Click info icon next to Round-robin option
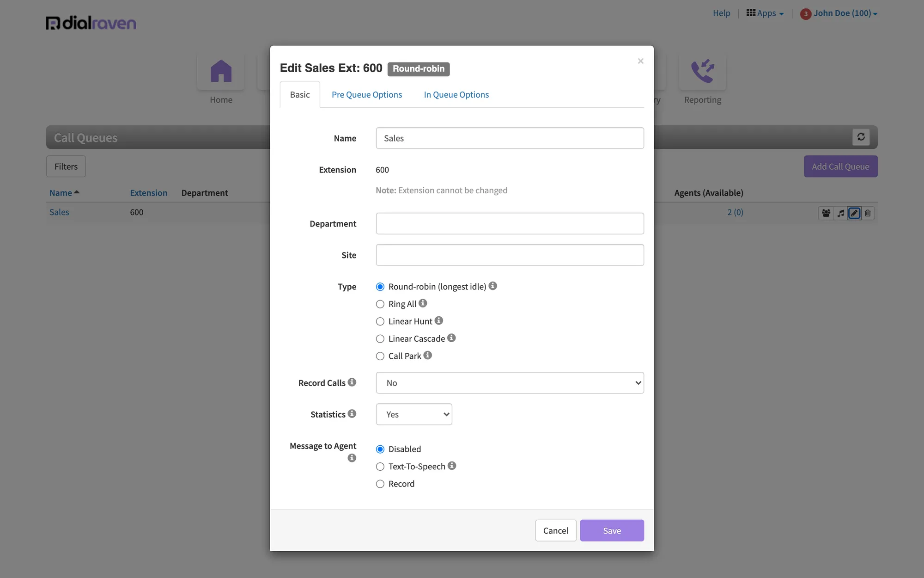 [493, 286]
